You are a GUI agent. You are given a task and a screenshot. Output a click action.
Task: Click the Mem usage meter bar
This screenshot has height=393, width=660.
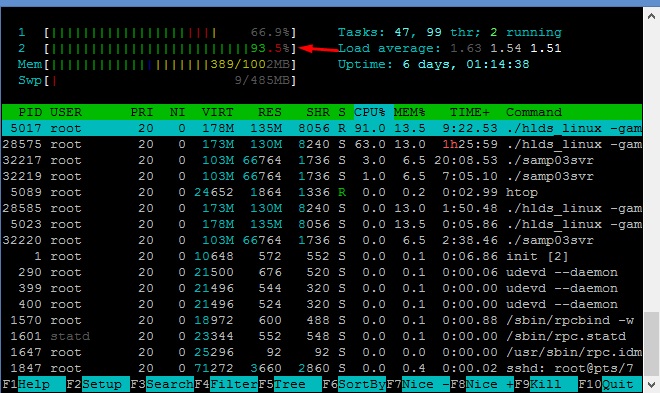(170, 64)
